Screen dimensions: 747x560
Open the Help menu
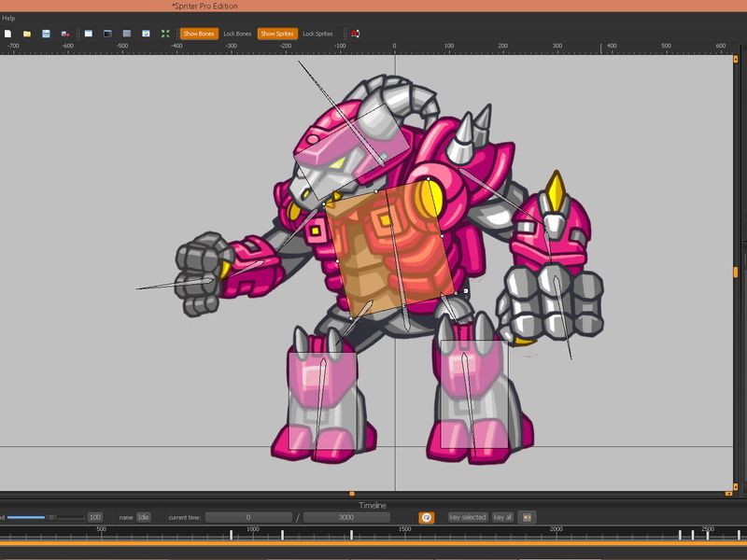coord(8,18)
